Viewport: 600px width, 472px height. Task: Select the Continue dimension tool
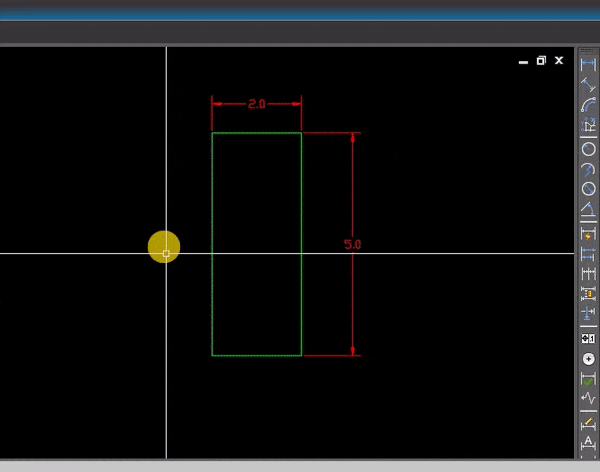[x=588, y=274]
